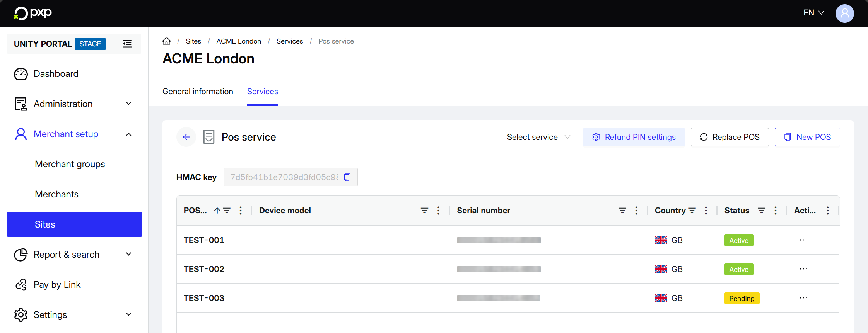Open Merchant groups in sidebar
The width and height of the screenshot is (868, 333).
[70, 164]
